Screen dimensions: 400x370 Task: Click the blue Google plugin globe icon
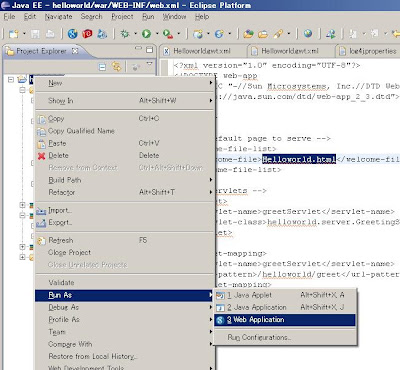click(x=72, y=34)
